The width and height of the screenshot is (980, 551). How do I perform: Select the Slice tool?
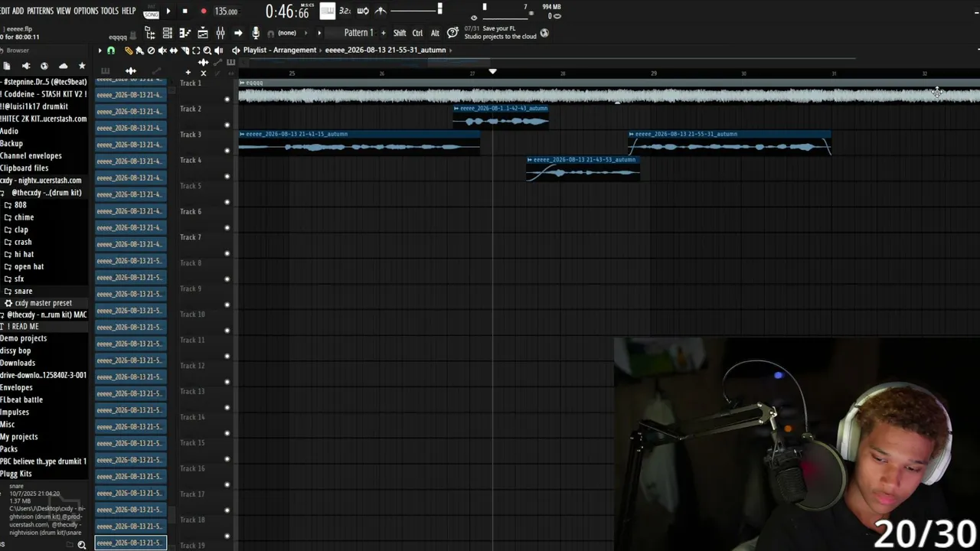(185, 51)
